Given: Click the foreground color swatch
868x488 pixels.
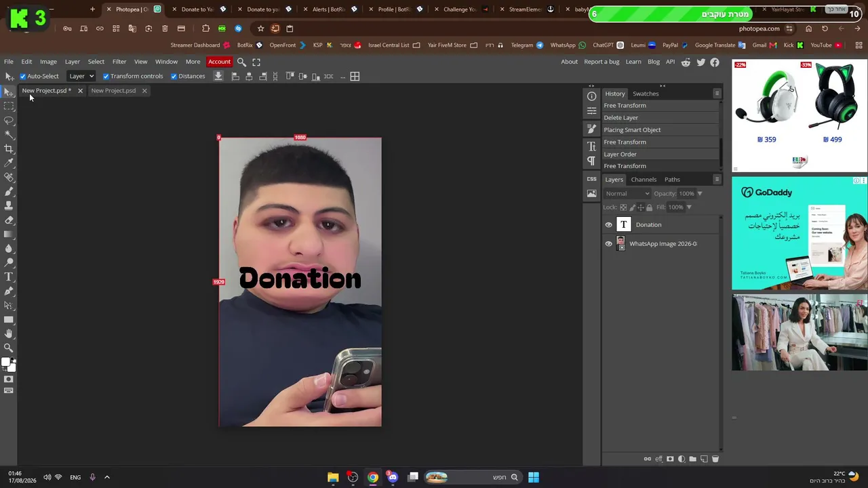Looking at the screenshot, I should click(x=5, y=362).
